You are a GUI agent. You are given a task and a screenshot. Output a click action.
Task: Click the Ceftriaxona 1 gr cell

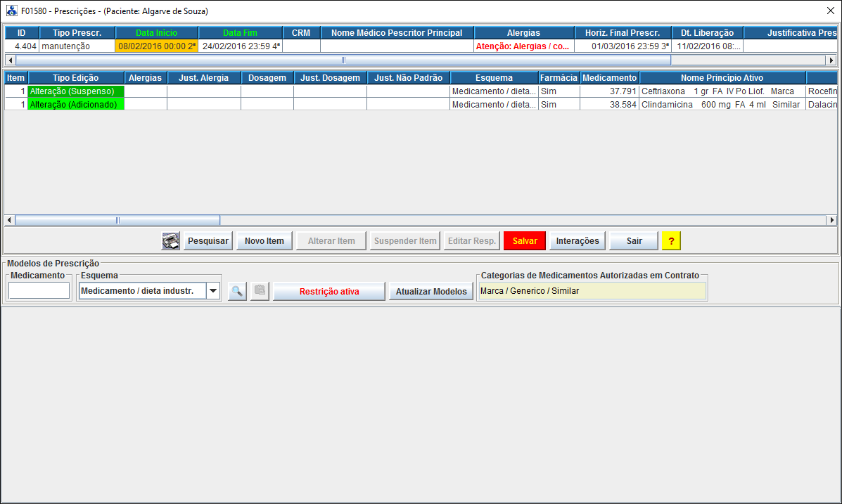click(722, 91)
